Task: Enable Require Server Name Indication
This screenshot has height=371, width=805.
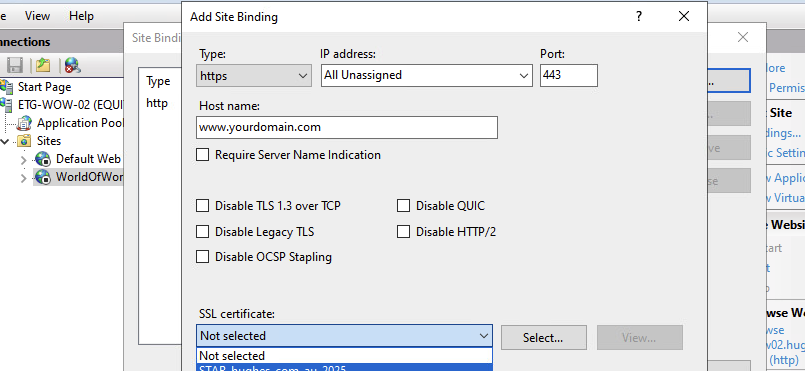Action: [203, 154]
